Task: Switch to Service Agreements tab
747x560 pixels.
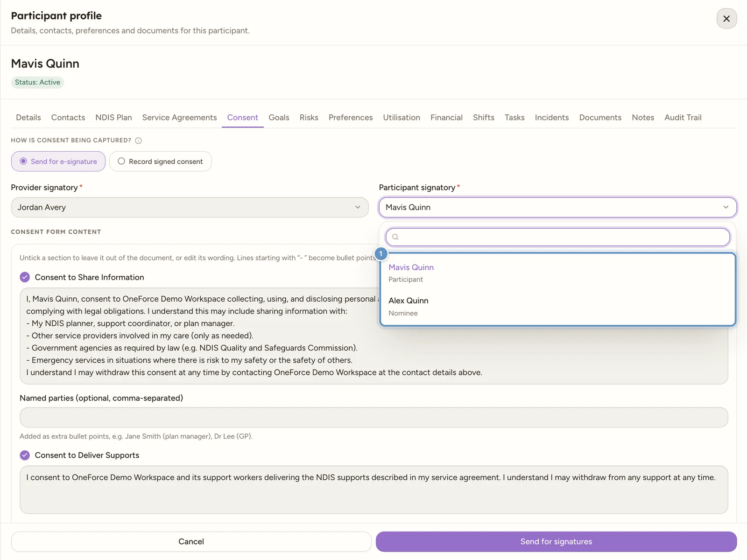Action: [179, 118]
